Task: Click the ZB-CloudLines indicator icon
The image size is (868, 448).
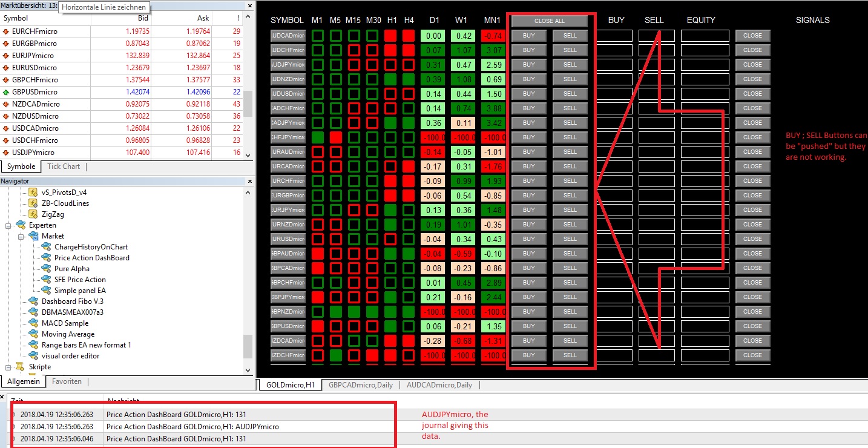Action: 33,203
